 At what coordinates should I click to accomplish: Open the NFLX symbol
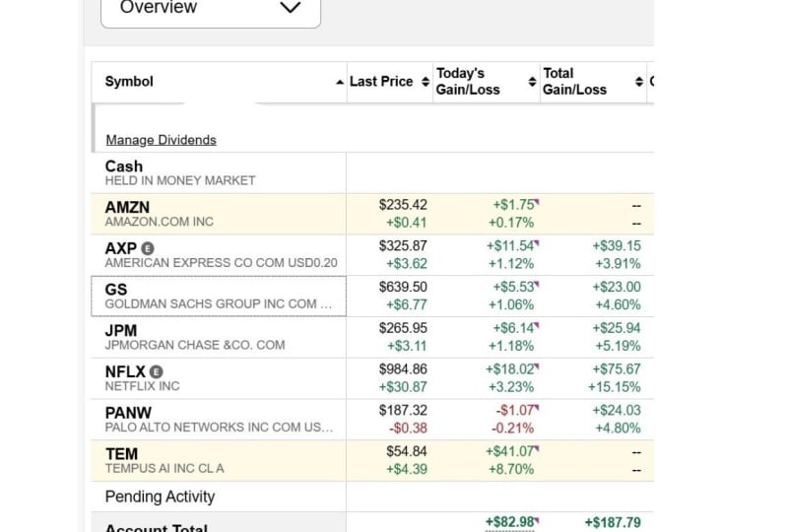tap(125, 371)
